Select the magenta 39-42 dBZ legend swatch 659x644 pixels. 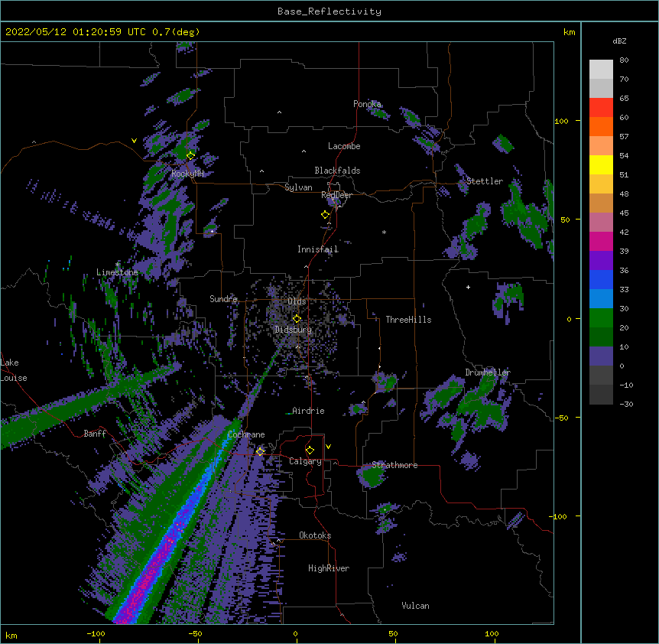(601, 241)
